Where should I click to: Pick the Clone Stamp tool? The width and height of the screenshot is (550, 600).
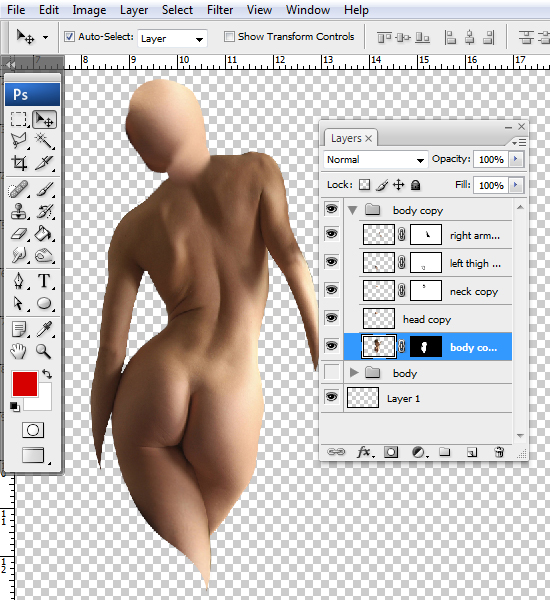click(x=19, y=212)
